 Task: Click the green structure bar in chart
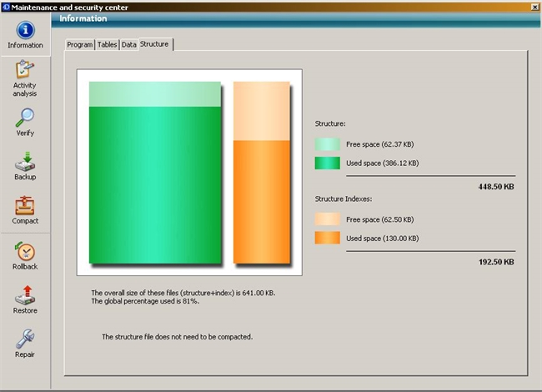(154, 183)
